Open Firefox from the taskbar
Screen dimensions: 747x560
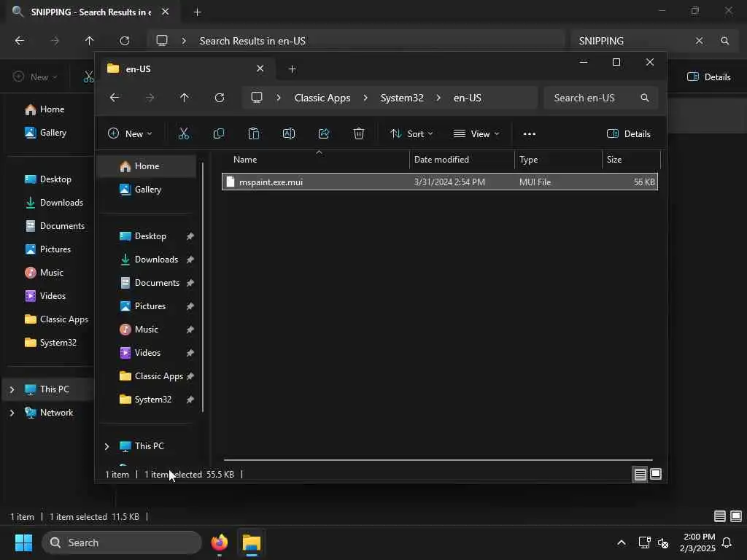(x=219, y=542)
